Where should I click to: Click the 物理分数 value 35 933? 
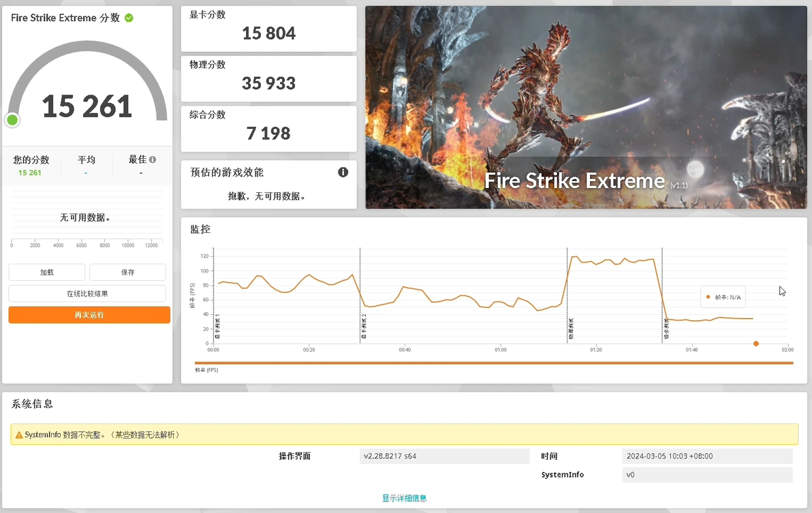(269, 83)
